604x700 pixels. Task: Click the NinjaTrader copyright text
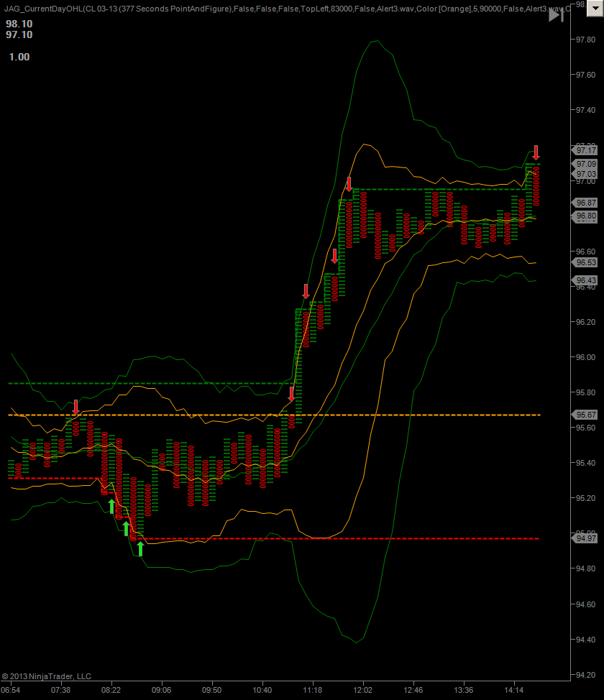47,676
